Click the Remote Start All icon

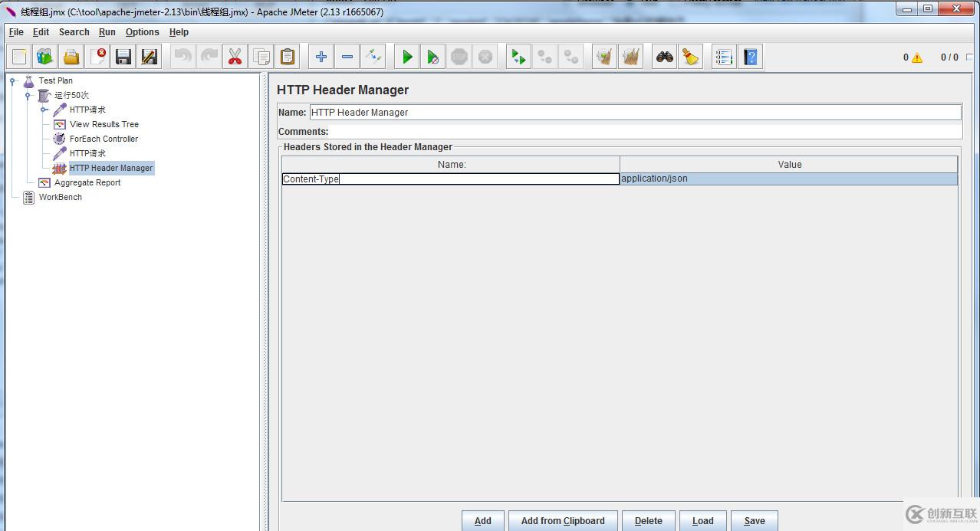point(519,57)
